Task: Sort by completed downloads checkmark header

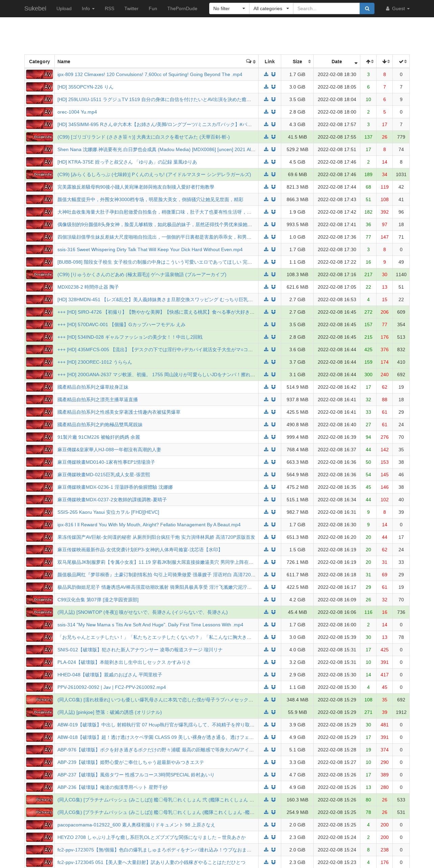Action: point(401,62)
